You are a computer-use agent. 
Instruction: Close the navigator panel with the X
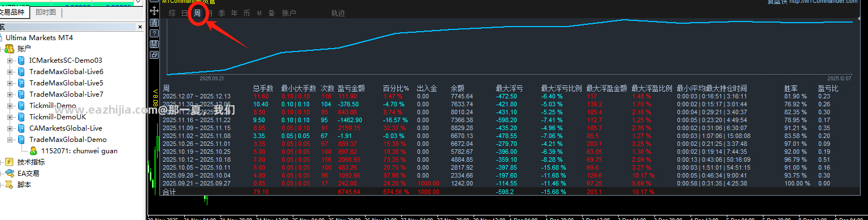click(140, 27)
